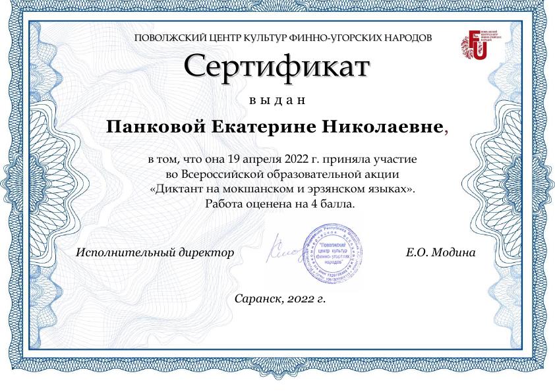Image resolution: width=555 pixels, height=392 pixels.
Task: Click the title 'Исполнительный директор'
Action: 155,253
